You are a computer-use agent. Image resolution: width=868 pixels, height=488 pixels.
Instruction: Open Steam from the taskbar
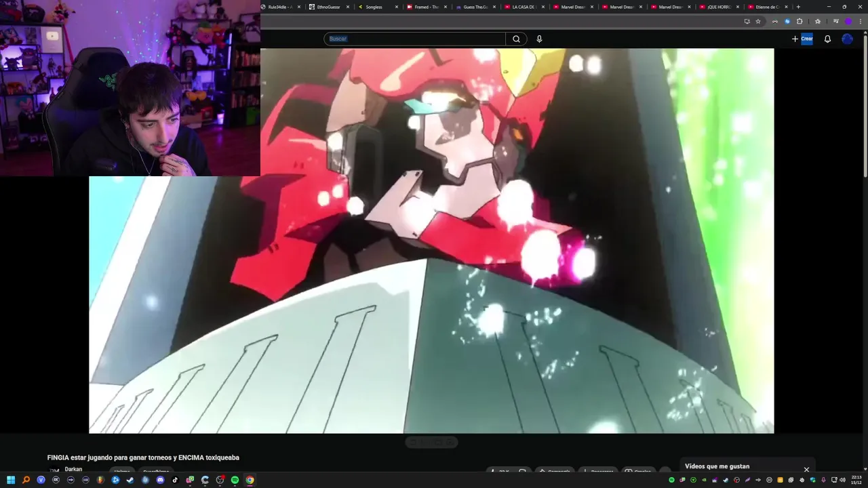(130, 480)
